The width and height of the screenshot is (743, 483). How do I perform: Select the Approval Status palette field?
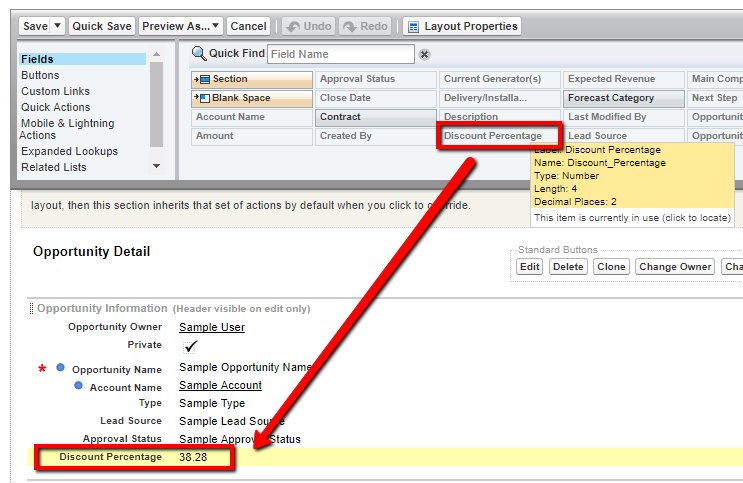pyautogui.click(x=376, y=79)
